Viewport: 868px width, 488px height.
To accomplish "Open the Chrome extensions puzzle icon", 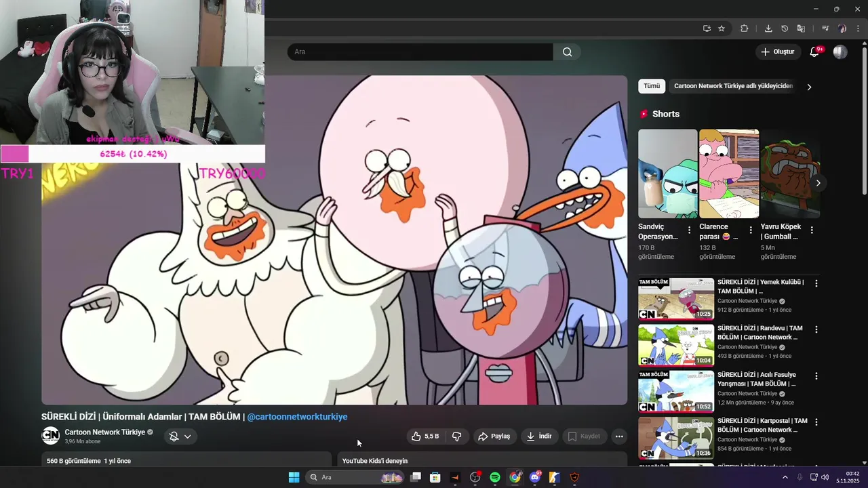I will (x=745, y=28).
